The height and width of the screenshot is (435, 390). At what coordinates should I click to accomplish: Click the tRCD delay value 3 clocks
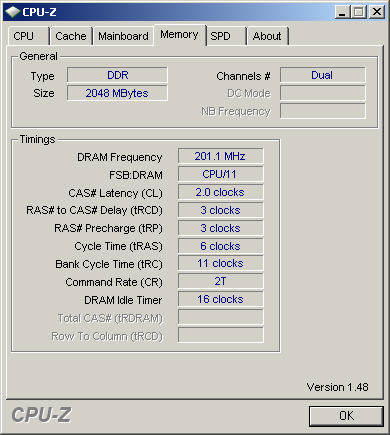220,210
